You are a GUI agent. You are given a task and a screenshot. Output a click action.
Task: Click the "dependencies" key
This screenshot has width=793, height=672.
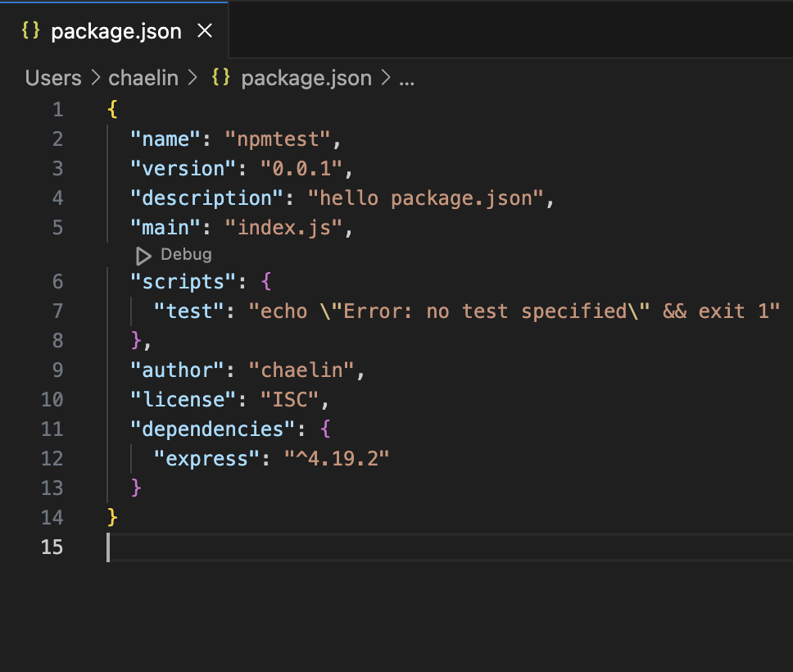212,429
